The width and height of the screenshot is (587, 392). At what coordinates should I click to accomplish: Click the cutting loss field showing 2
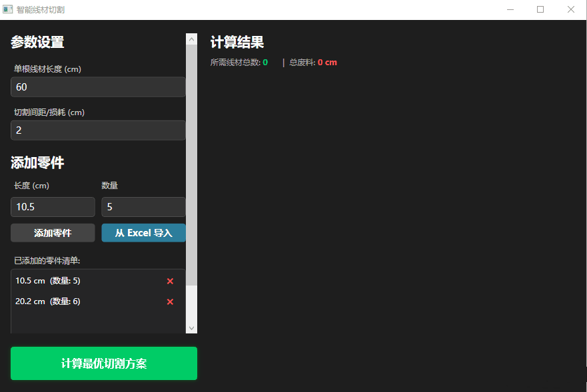click(97, 130)
